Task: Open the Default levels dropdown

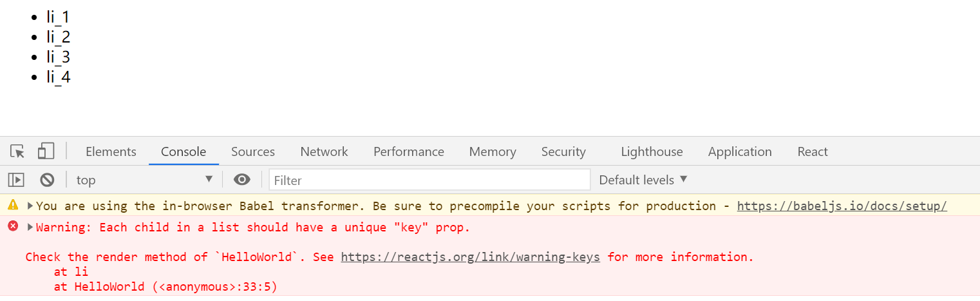Action: pyautogui.click(x=643, y=180)
